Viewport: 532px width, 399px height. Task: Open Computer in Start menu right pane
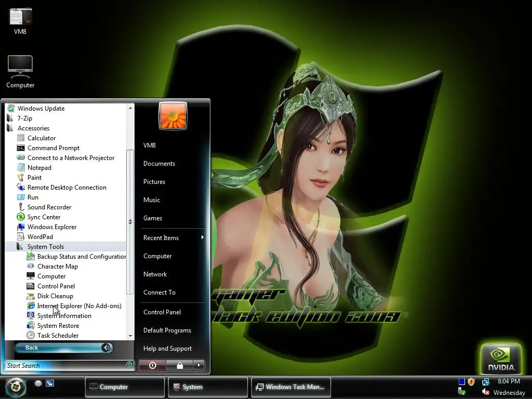coord(157,256)
